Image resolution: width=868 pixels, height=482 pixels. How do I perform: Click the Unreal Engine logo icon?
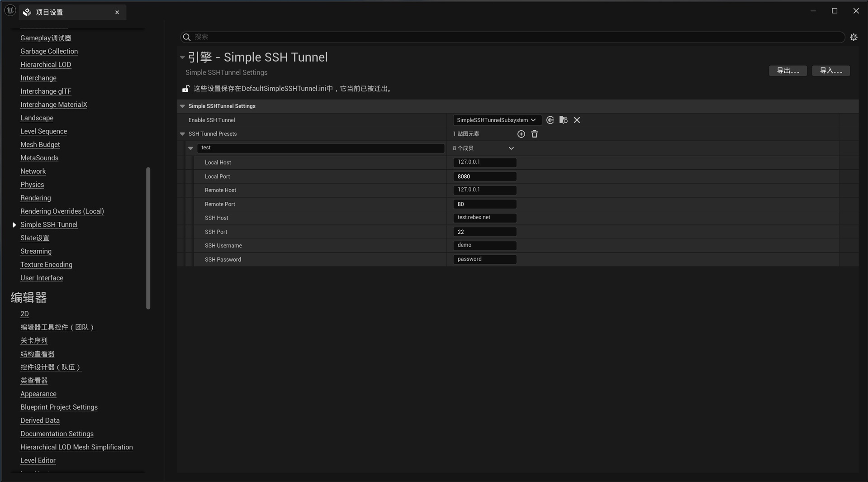10,10
